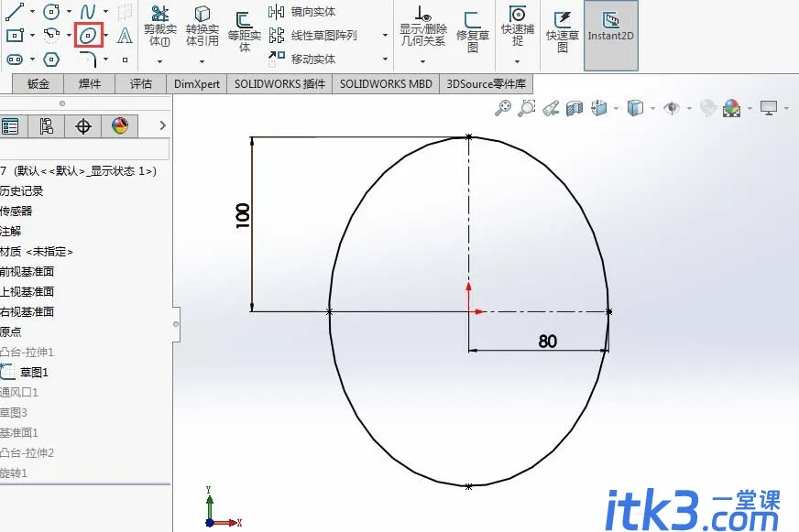The image size is (799, 532).
Task: Open the 快速捕捉 dropdown arrow
Action: click(x=517, y=61)
